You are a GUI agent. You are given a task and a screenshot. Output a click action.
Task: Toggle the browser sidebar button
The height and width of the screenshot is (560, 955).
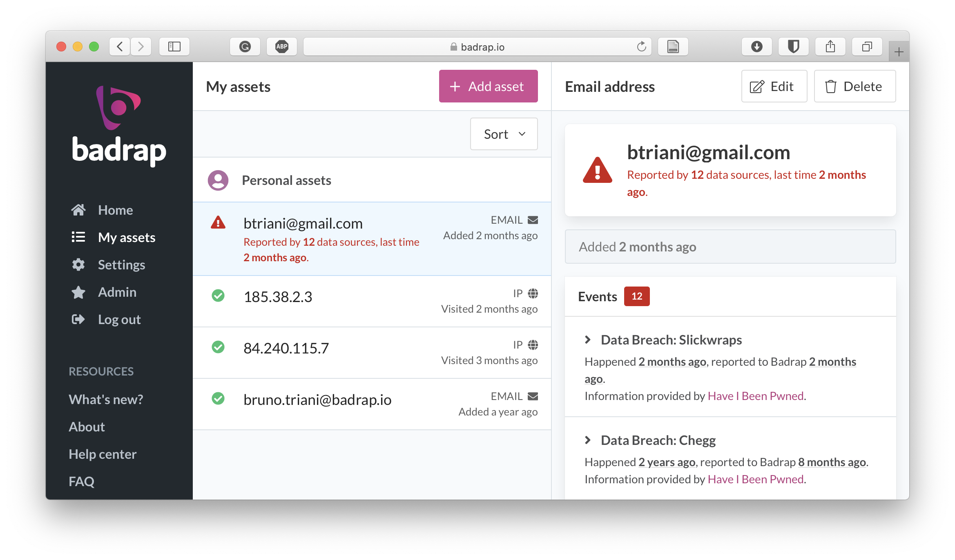174,47
